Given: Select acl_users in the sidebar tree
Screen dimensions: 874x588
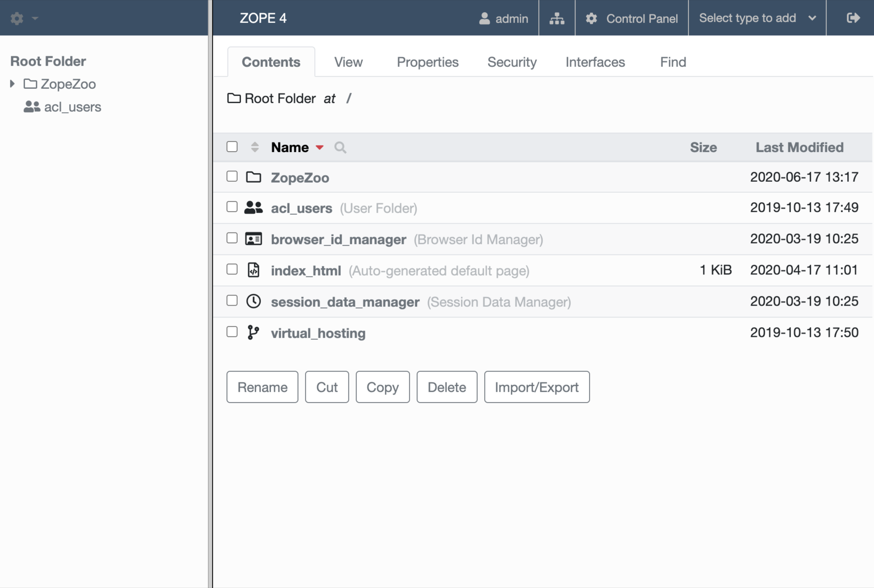Looking at the screenshot, I should pos(73,107).
